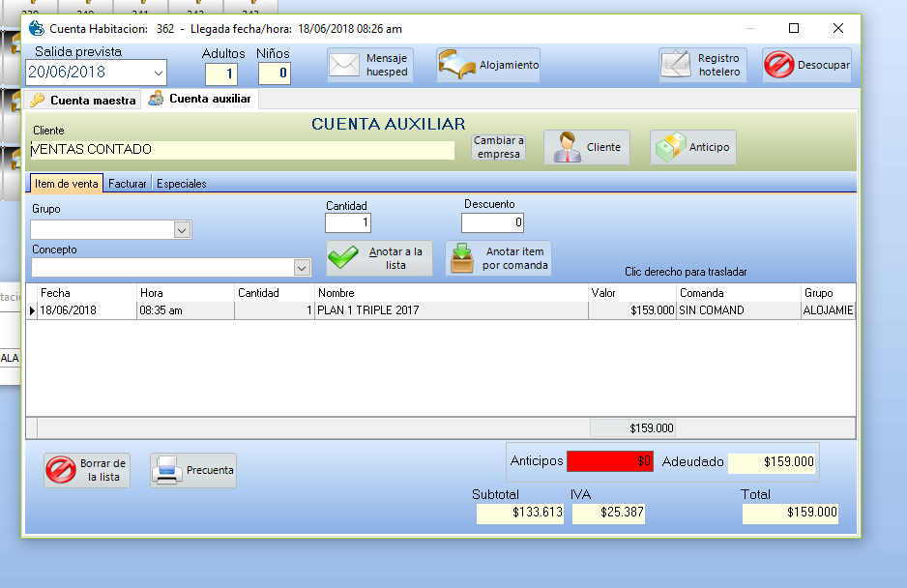Click the Precuenta printer icon

(x=167, y=470)
